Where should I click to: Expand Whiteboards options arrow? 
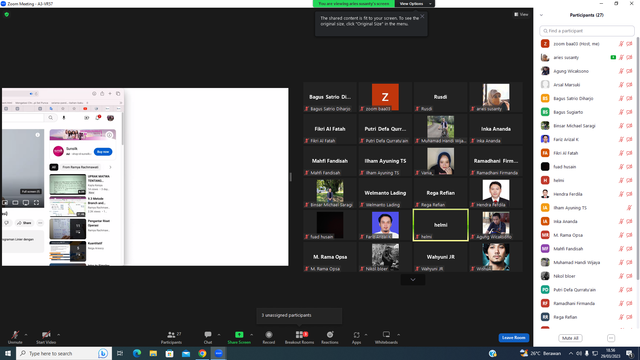click(398, 335)
